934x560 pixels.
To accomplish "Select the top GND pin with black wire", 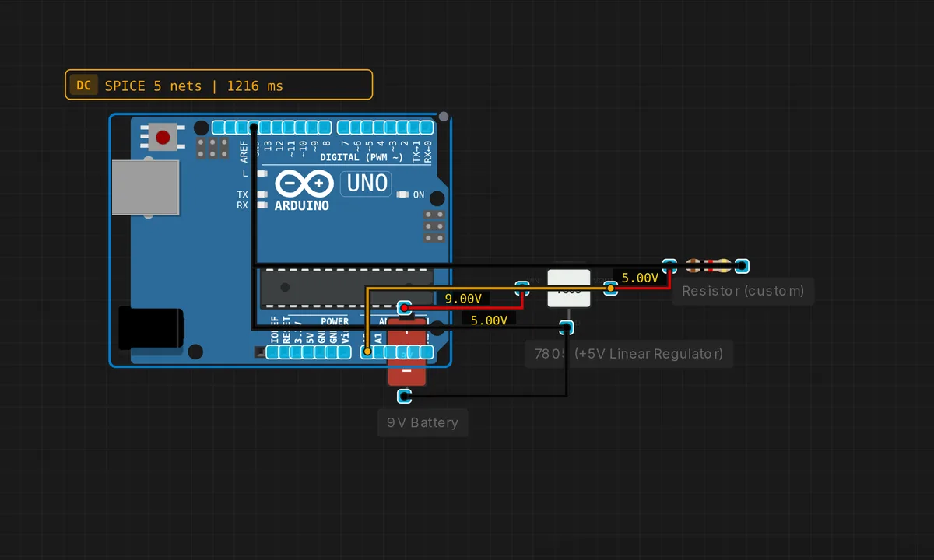I will 253,128.
